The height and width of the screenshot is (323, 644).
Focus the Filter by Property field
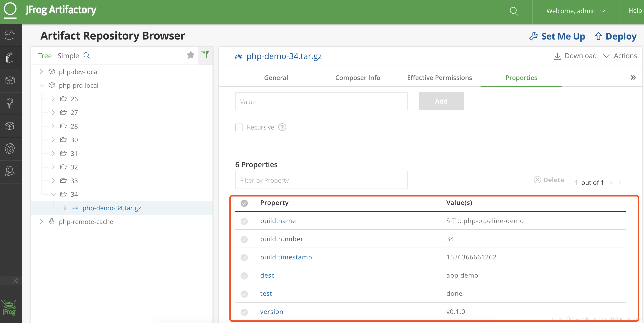pyautogui.click(x=321, y=180)
